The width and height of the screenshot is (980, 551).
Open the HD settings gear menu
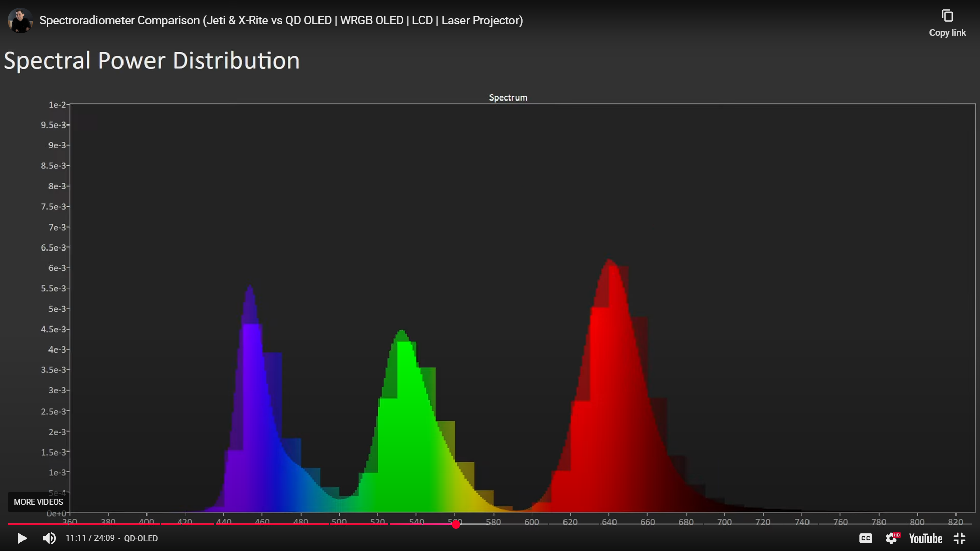(892, 538)
